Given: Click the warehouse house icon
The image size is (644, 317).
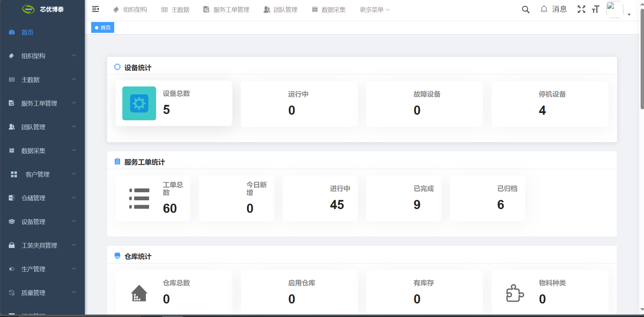Looking at the screenshot, I should pyautogui.click(x=139, y=293).
